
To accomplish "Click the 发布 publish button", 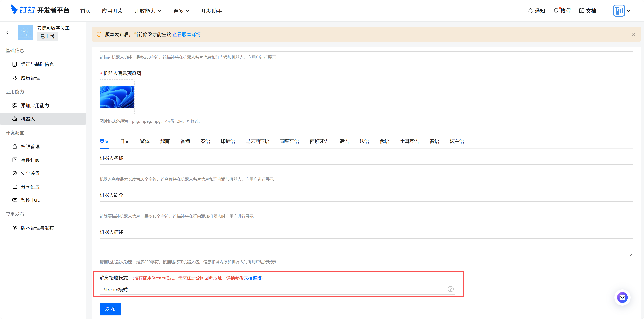I will click(110, 309).
